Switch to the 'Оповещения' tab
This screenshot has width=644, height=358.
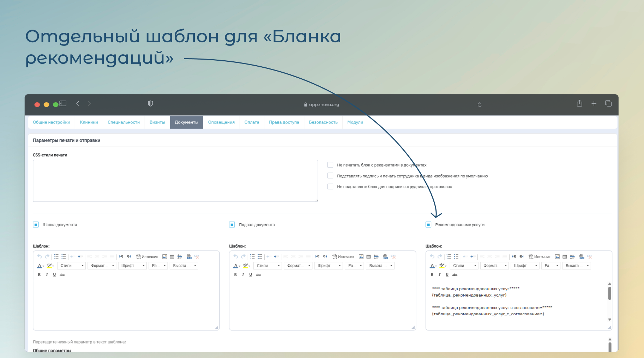221,122
